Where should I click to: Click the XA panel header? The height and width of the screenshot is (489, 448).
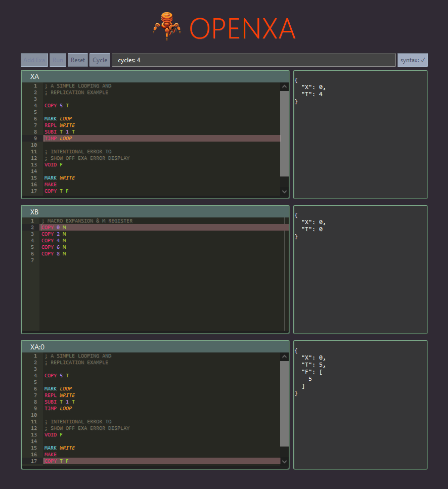point(155,76)
